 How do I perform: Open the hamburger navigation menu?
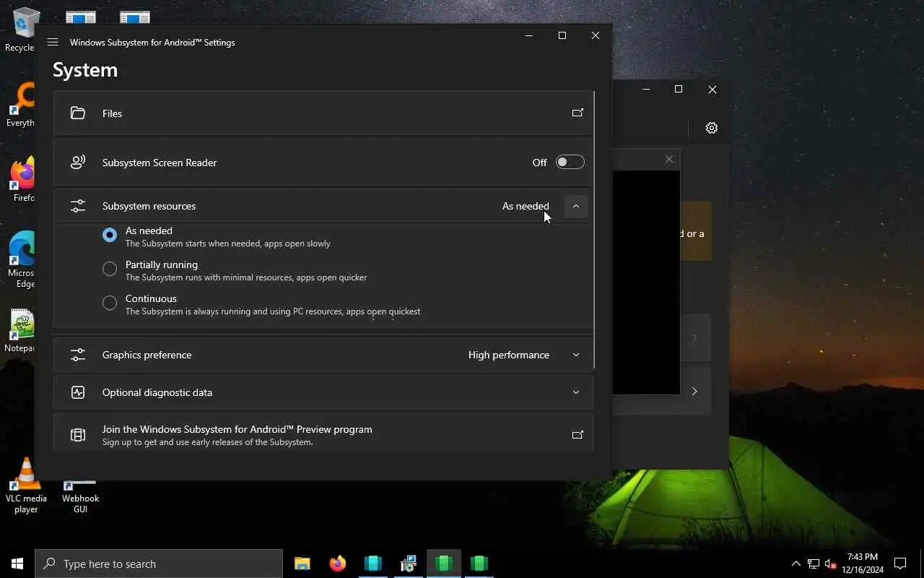[53, 42]
